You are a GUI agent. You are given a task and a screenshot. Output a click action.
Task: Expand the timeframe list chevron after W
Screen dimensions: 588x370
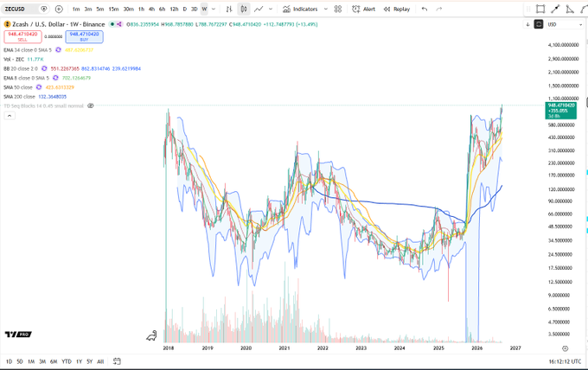coord(214,9)
